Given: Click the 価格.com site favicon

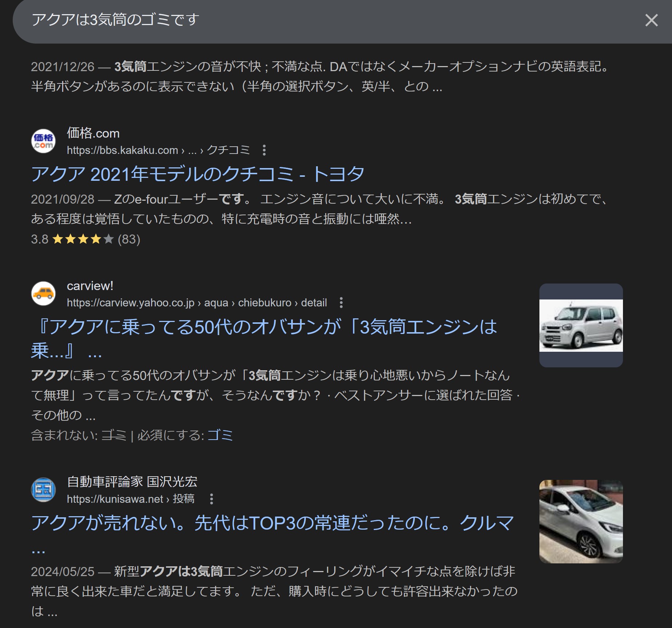Looking at the screenshot, I should [x=44, y=141].
